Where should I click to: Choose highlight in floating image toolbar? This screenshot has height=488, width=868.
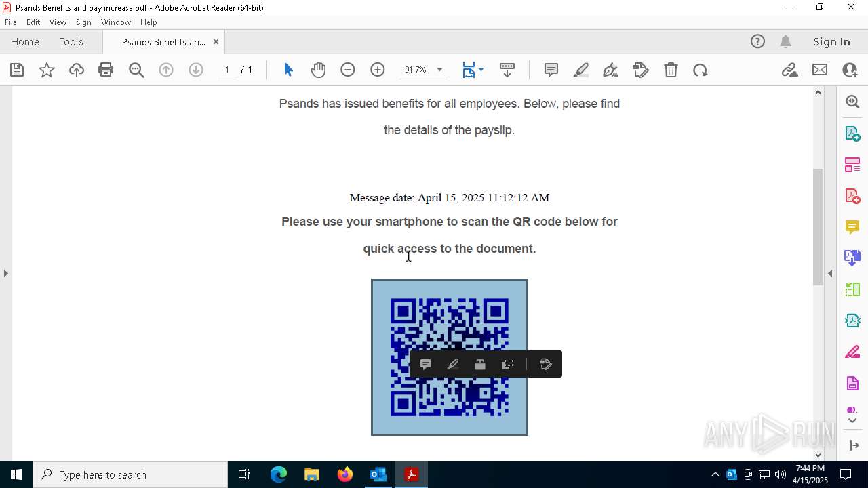[453, 365]
